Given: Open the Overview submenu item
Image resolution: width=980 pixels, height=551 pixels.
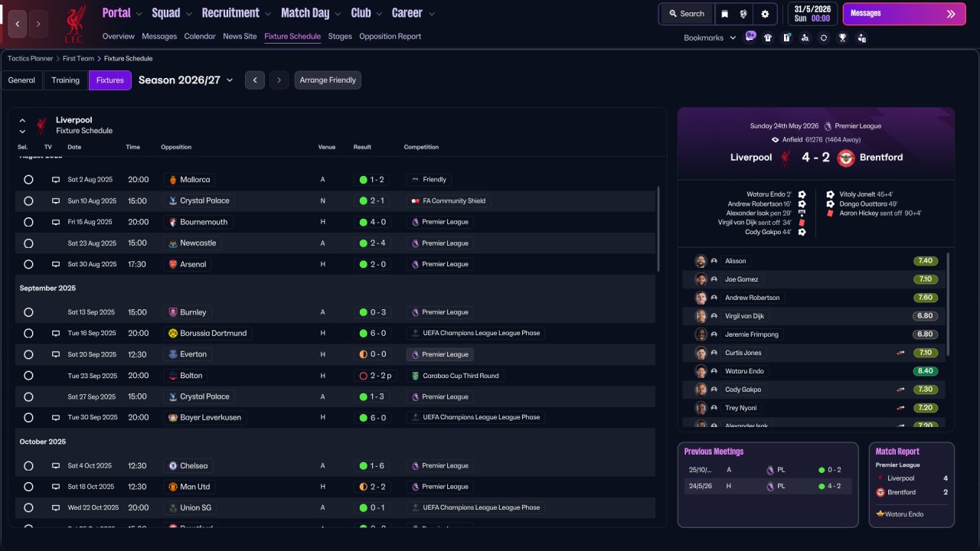Looking at the screenshot, I should click(119, 37).
